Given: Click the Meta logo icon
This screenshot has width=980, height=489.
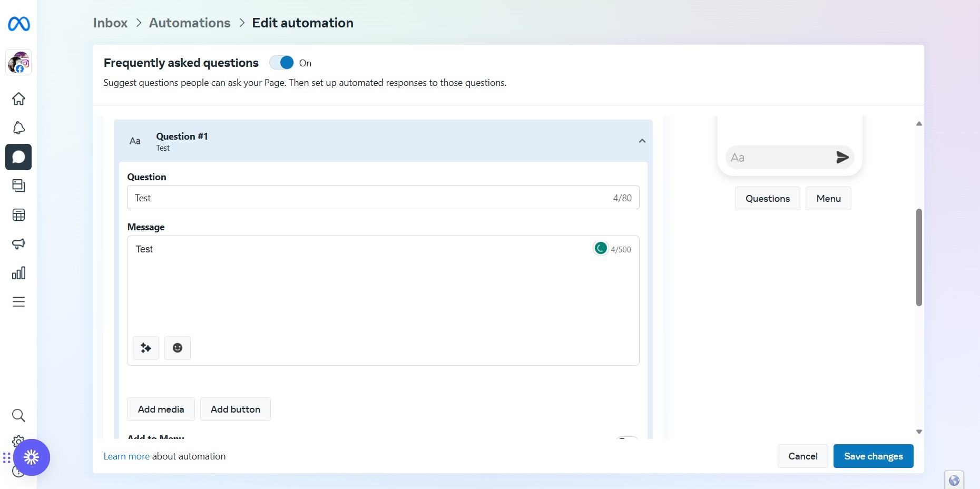Looking at the screenshot, I should pyautogui.click(x=19, y=24).
